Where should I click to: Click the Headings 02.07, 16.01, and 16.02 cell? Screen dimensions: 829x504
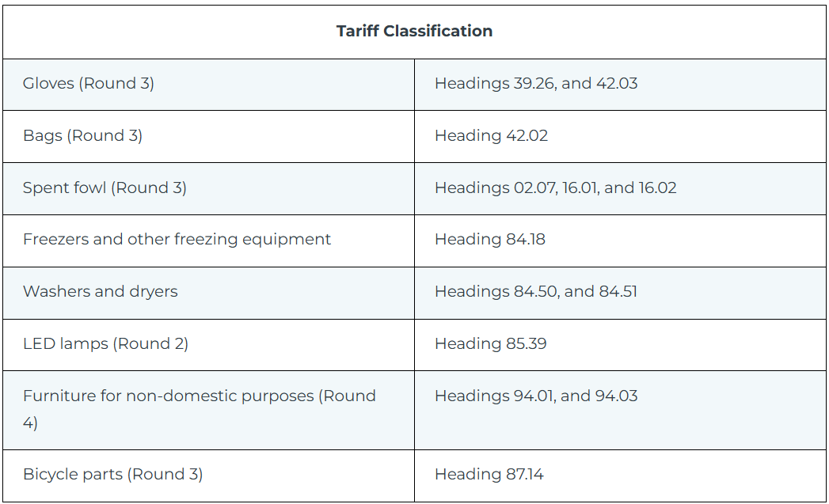[x=555, y=188]
